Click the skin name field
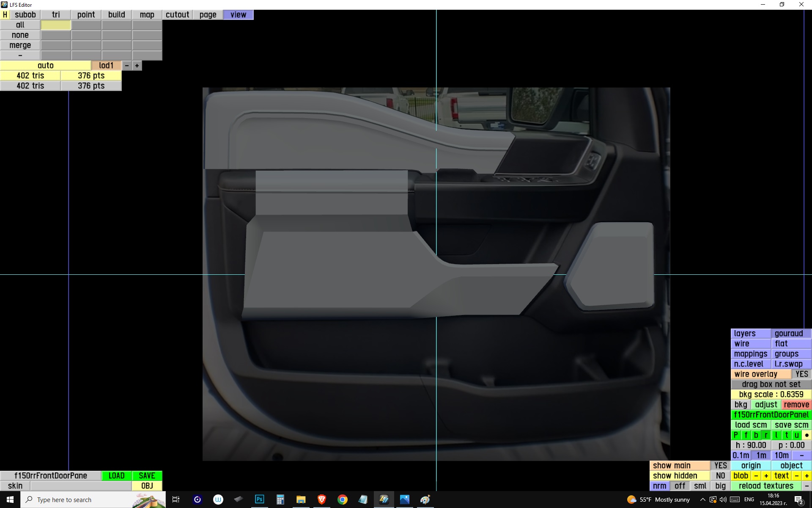The image size is (812, 508). (x=80, y=486)
